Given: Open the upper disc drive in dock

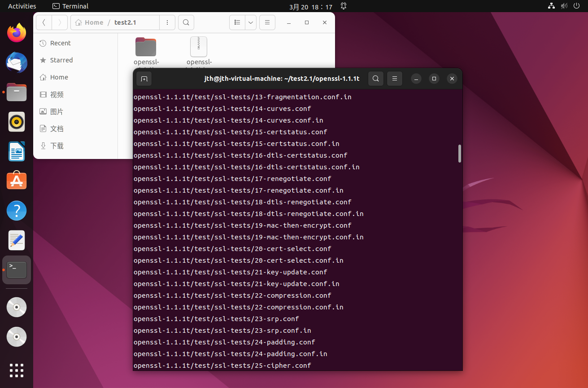Looking at the screenshot, I should (17, 308).
